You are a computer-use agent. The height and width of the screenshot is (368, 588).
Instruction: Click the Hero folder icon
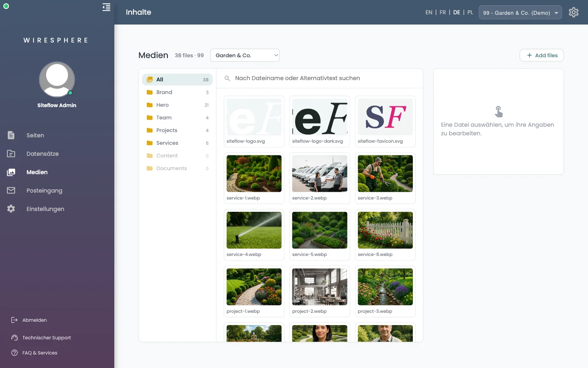pyautogui.click(x=149, y=105)
